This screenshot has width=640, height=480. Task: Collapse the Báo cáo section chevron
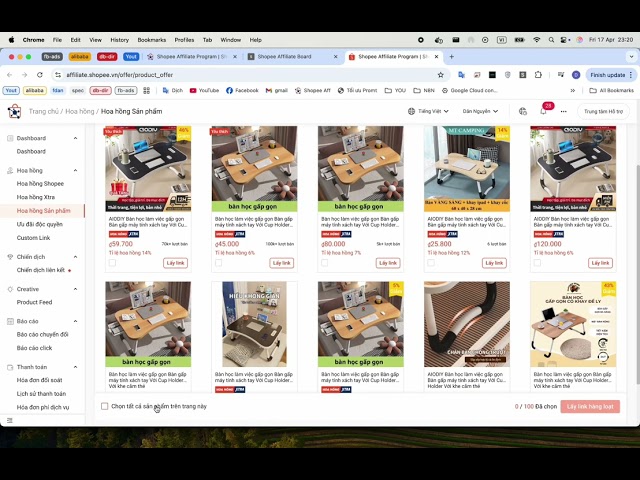point(76,321)
